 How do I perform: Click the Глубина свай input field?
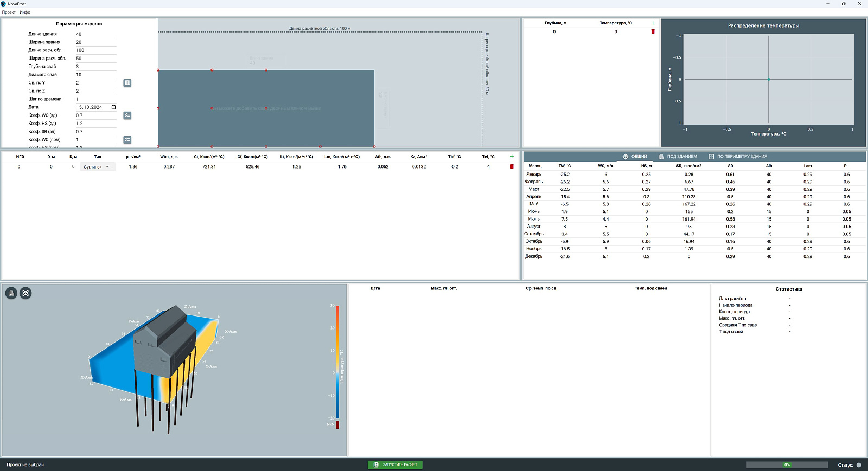(x=95, y=67)
